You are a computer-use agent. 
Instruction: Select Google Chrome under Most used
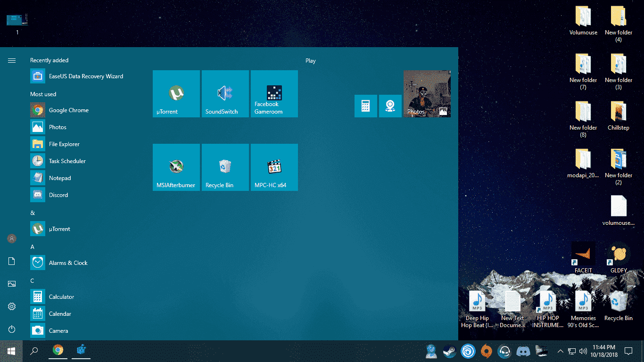[x=68, y=110]
